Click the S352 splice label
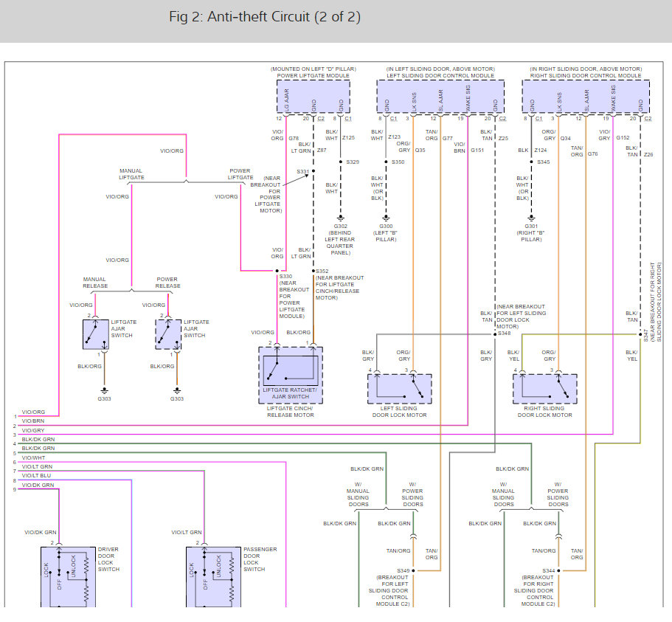The width and height of the screenshot is (672, 622). click(322, 271)
